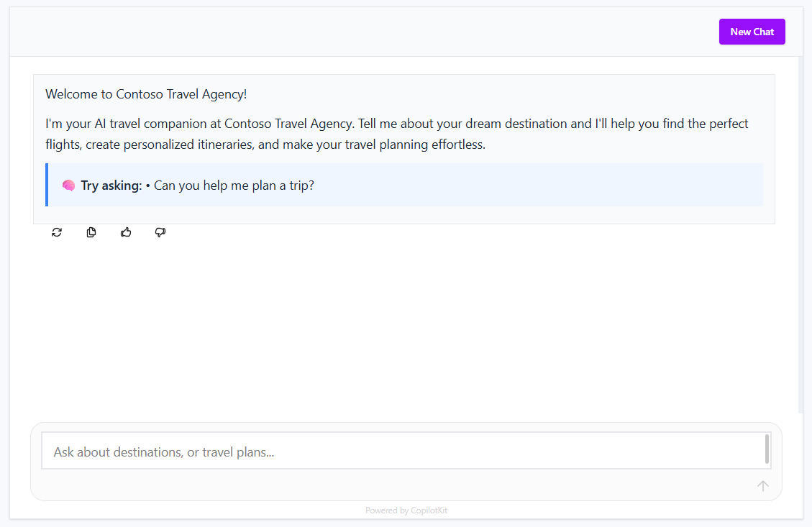
Task: Click the AI travel companion intro paragraph
Action: 396,134
